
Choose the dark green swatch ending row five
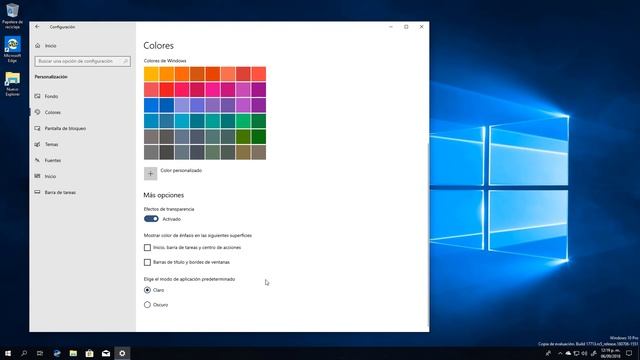click(258, 136)
